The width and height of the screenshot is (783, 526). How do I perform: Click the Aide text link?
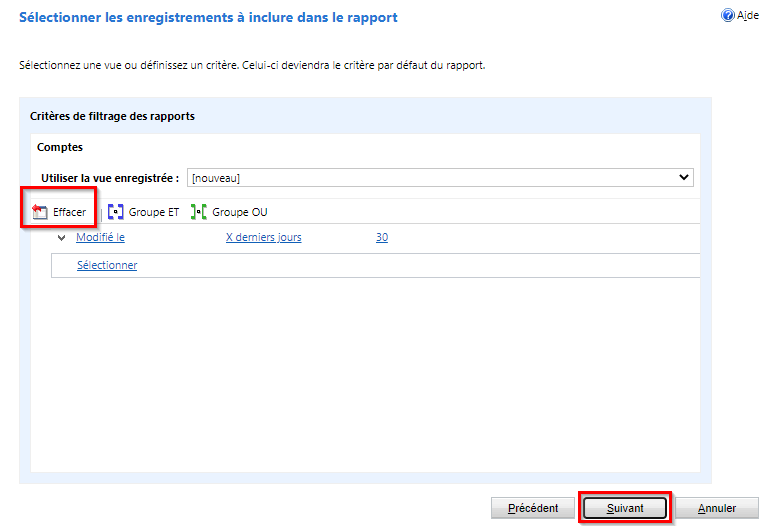748,15
